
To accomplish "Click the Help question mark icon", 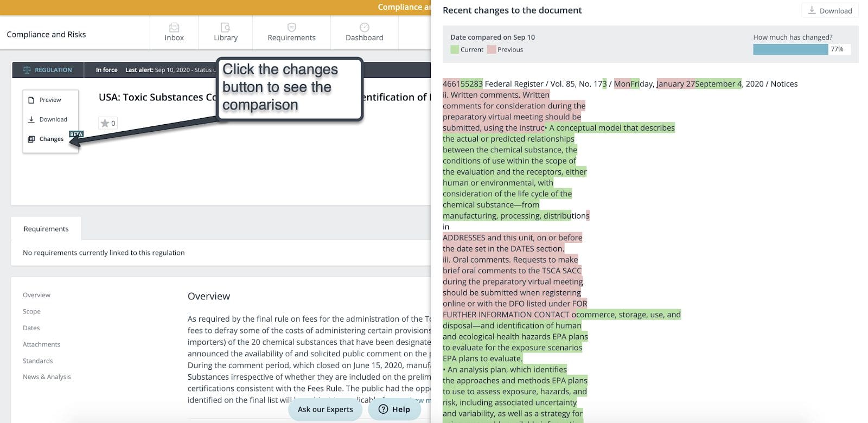I will [383, 409].
